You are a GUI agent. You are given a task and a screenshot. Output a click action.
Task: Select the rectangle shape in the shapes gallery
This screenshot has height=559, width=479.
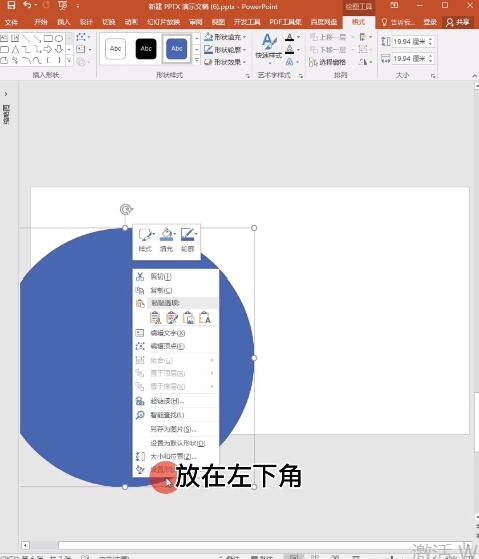48,38
